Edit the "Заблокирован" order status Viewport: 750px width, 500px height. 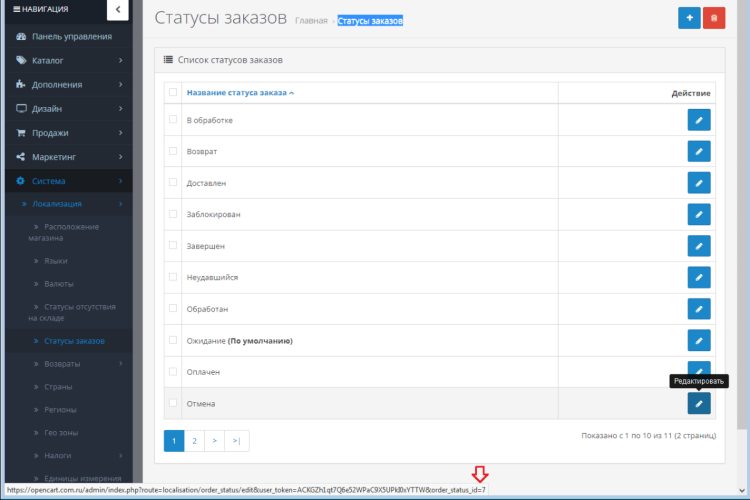(699, 214)
